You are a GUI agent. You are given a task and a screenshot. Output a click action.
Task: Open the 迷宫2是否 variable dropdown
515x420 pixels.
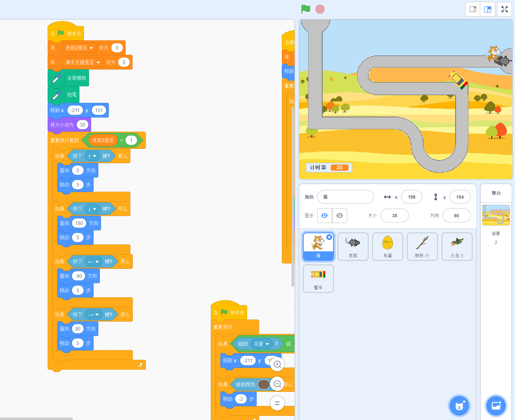pos(91,48)
